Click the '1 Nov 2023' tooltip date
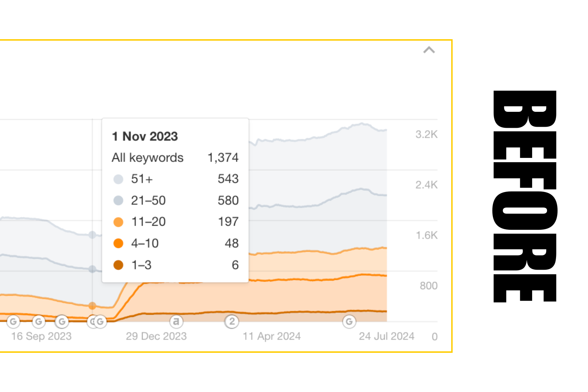Screen dimensions: 588x392 click(x=145, y=136)
